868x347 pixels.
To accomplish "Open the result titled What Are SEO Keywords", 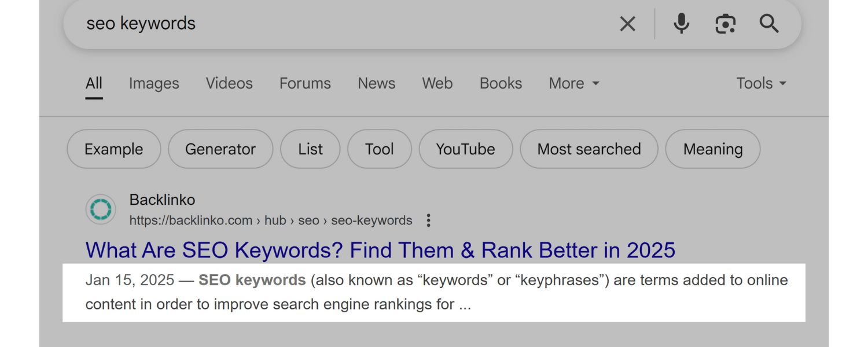I will pyautogui.click(x=380, y=250).
